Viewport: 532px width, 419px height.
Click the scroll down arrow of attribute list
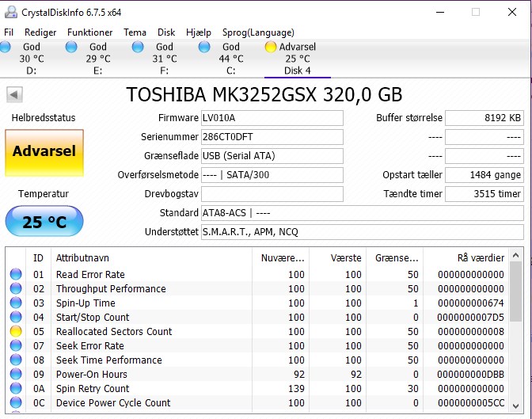click(516, 406)
